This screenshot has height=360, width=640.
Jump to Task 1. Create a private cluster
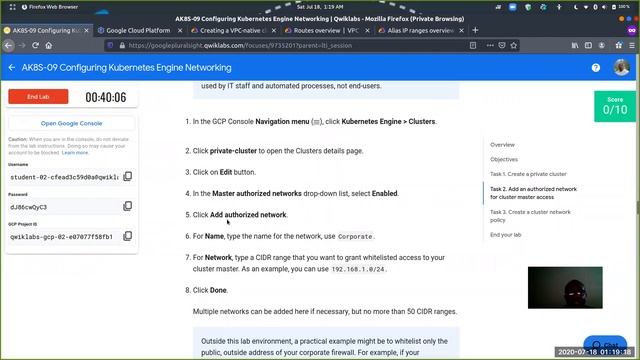click(528, 174)
